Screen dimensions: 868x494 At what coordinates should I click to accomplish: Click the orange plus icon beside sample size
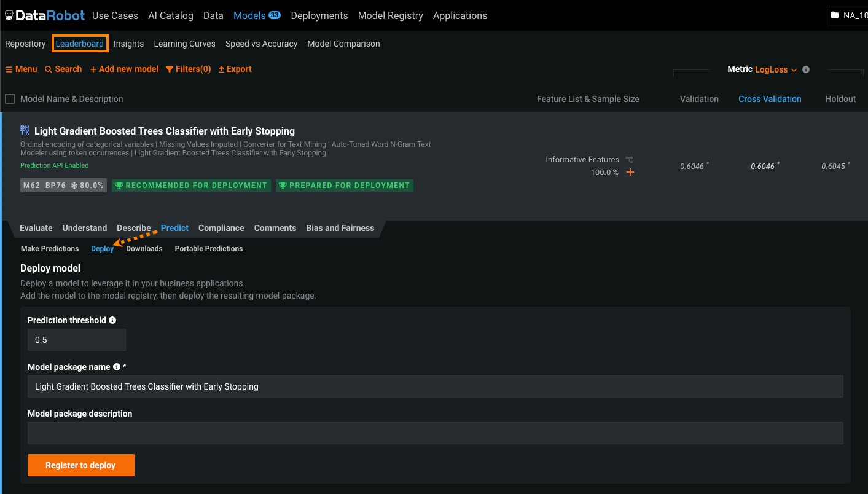point(630,173)
